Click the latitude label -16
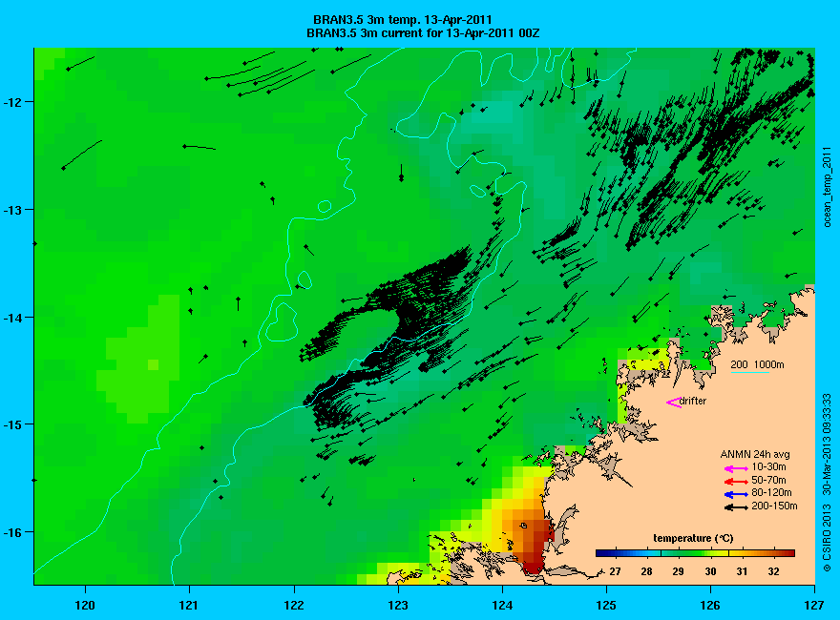 pyautogui.click(x=10, y=532)
